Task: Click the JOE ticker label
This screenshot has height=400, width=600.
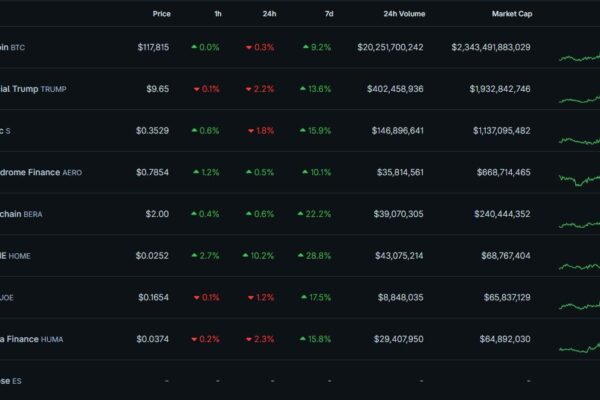Action: [x=7, y=298]
